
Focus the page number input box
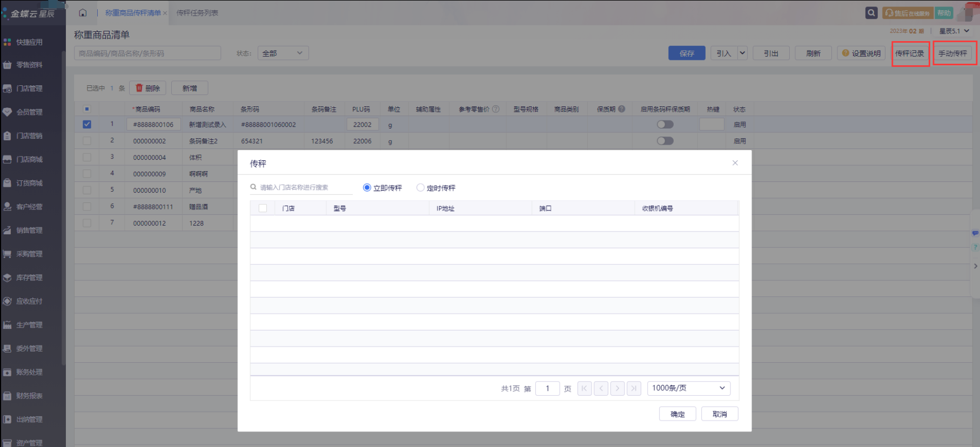547,388
